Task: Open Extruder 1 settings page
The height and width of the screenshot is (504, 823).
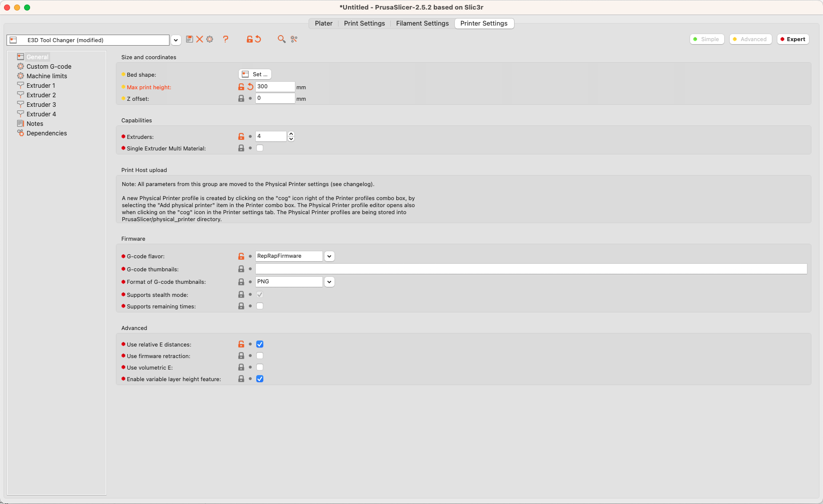Action: (x=41, y=85)
